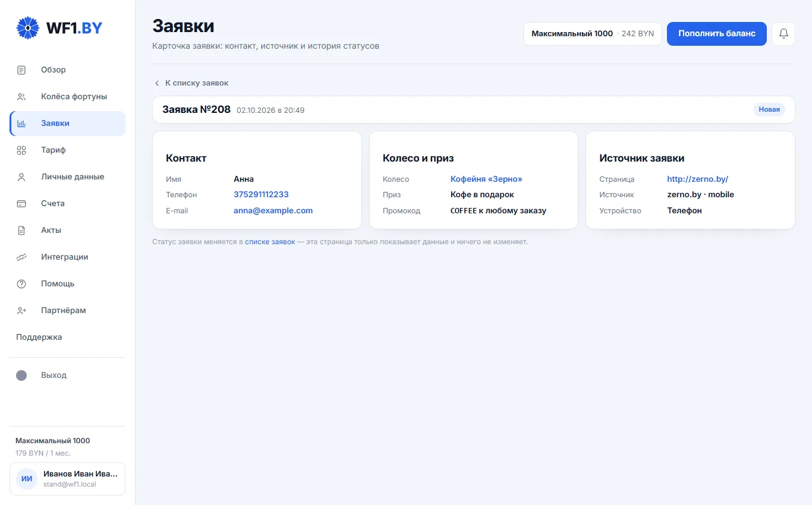
Task: Click phone number 375291112233 link
Action: 261,195
